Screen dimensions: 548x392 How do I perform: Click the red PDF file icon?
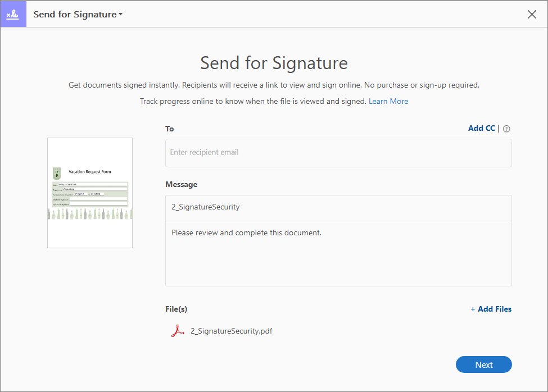178,331
